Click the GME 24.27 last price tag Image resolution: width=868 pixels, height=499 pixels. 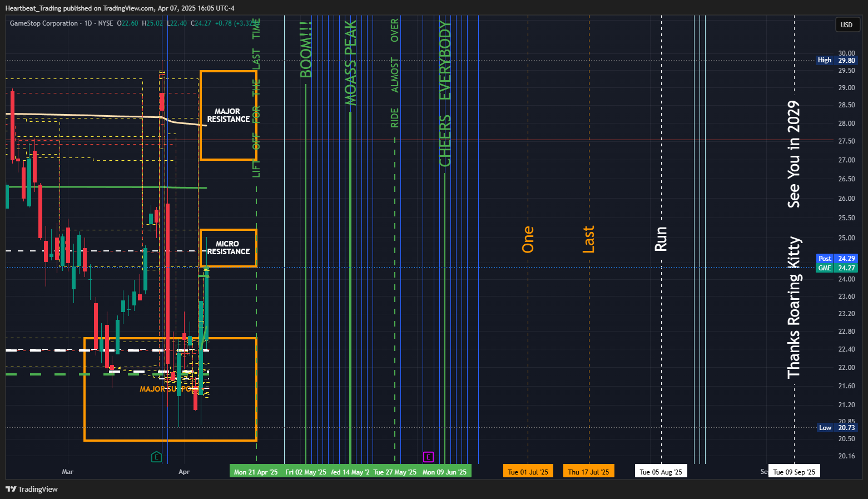(x=836, y=268)
